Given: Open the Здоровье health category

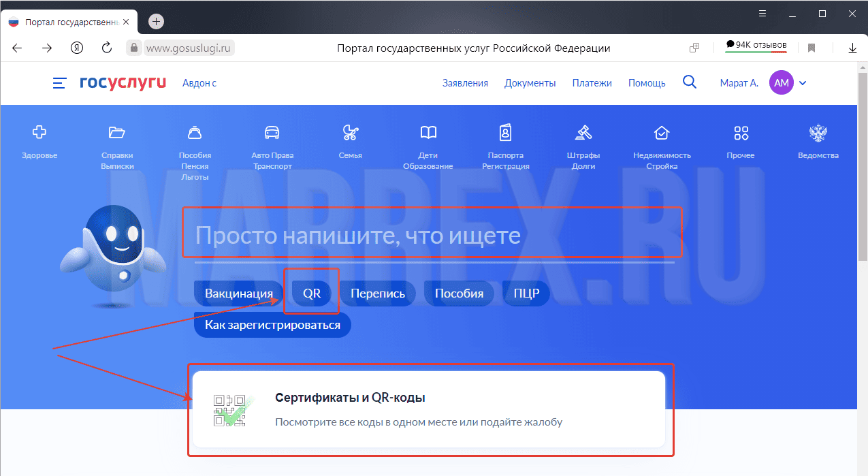Looking at the screenshot, I should (39, 142).
